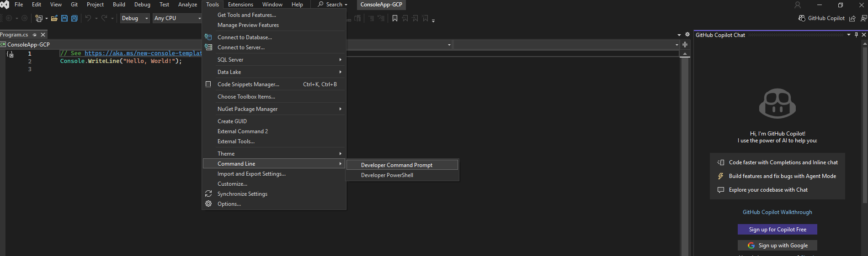Click the account sign-in person icon
Screen dimensions: 868x256
[798, 5]
